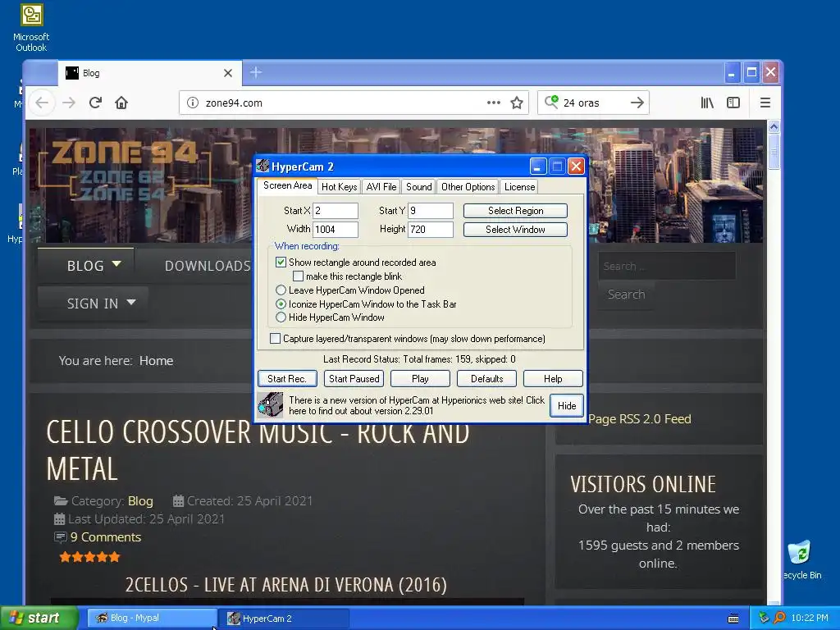Click the Play button in HyperCam
The height and width of the screenshot is (630, 840).
tap(420, 379)
